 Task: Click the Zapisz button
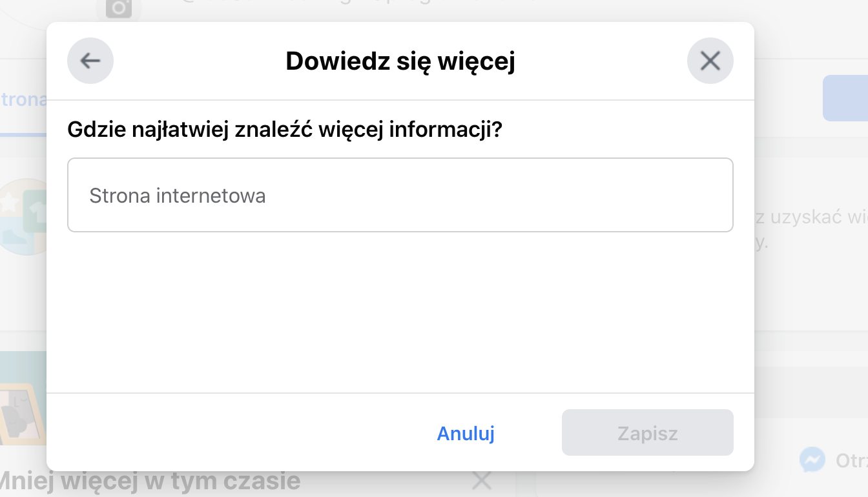pos(648,432)
